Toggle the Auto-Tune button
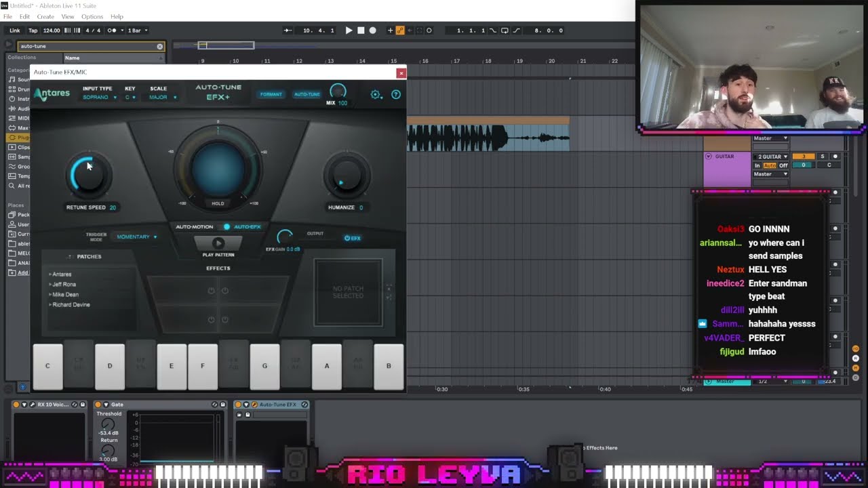The height and width of the screenshot is (488, 868). (x=307, y=94)
